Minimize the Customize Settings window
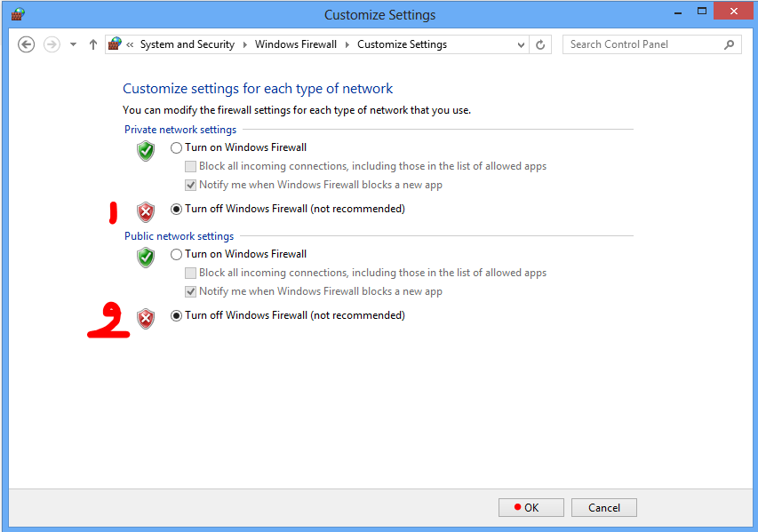The width and height of the screenshot is (758, 532). click(x=678, y=12)
